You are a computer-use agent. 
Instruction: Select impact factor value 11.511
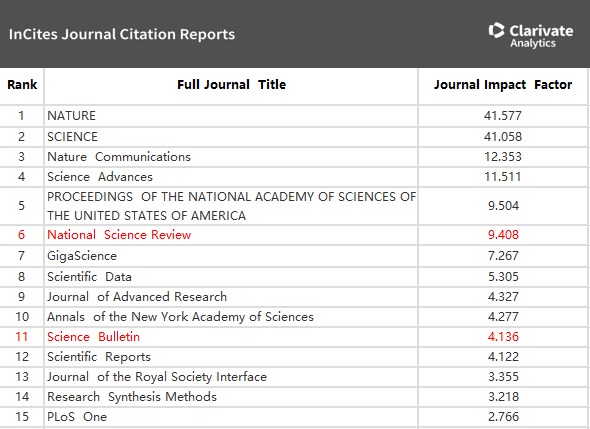tap(503, 177)
